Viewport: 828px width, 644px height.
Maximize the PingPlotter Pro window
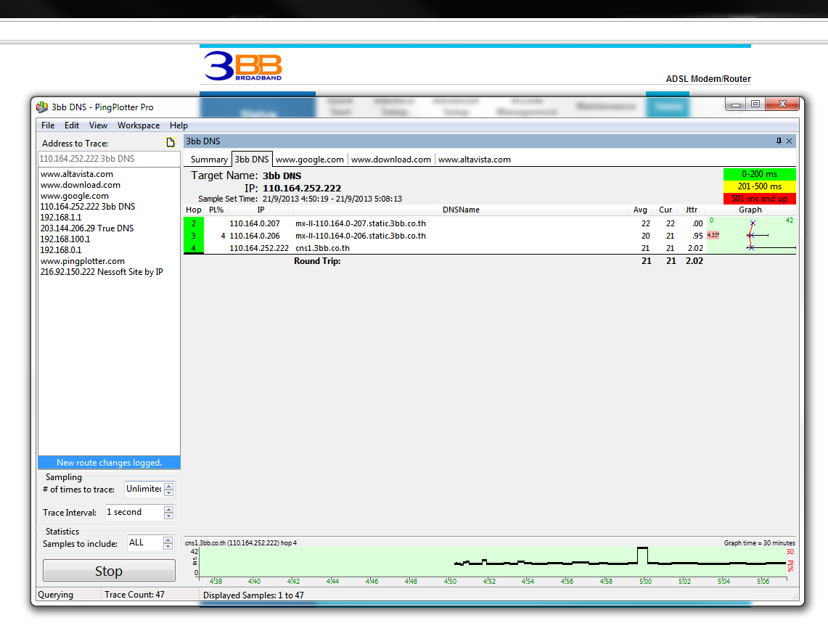pyautogui.click(x=755, y=104)
